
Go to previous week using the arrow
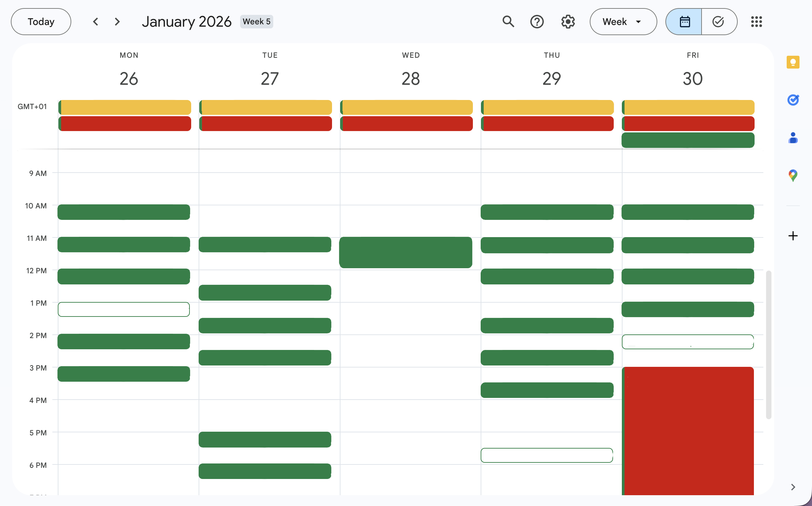(96, 22)
